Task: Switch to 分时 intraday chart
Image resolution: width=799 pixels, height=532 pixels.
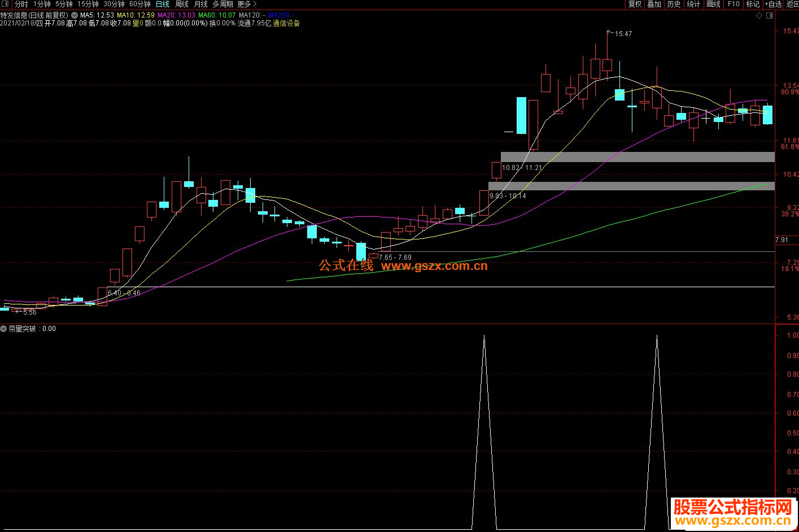Action: click(x=21, y=4)
